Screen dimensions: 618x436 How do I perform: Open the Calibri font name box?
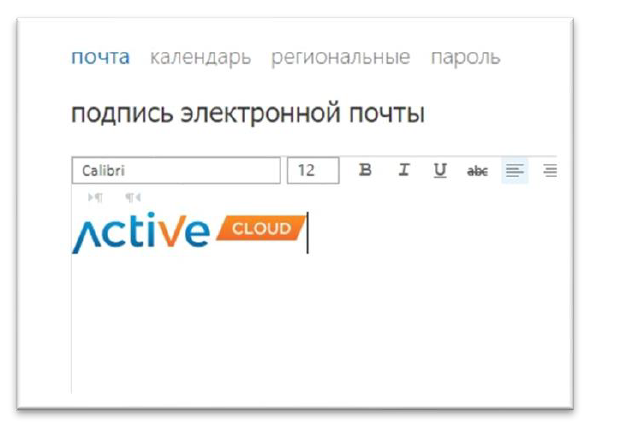(176, 171)
